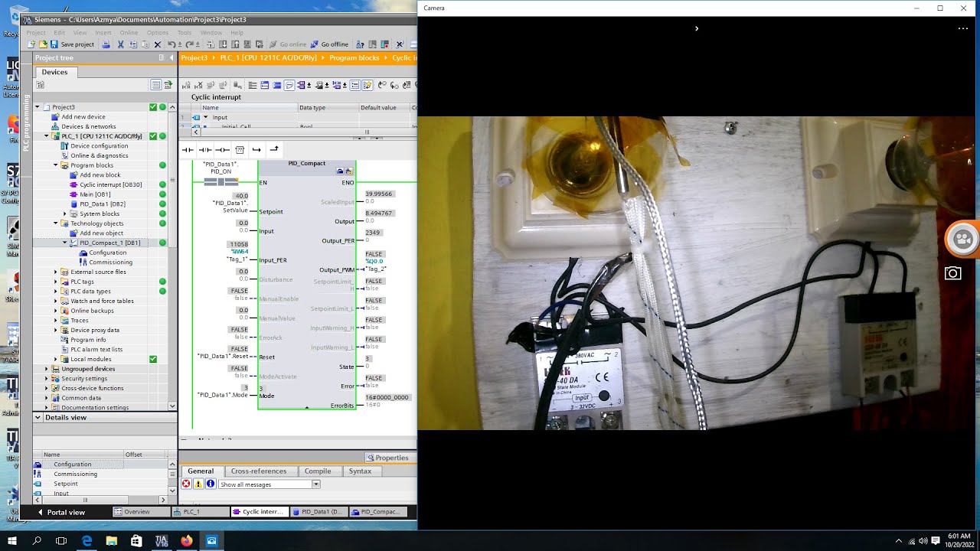Open Device configuration

[x=99, y=146]
